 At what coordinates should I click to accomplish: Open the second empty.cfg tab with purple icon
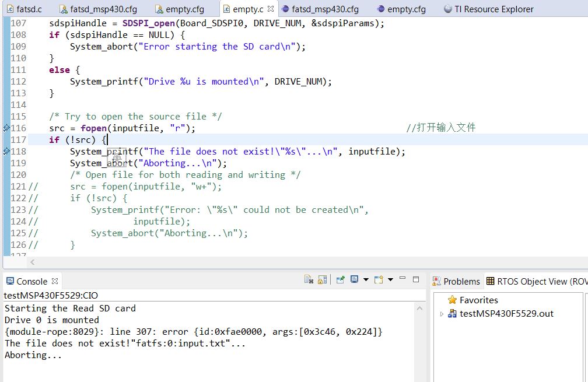pyautogui.click(x=401, y=9)
